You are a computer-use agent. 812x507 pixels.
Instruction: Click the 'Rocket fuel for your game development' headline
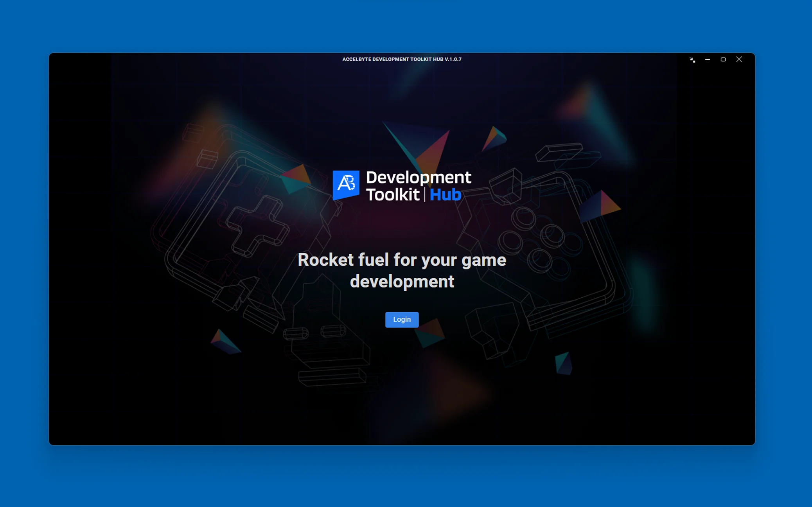click(x=402, y=271)
